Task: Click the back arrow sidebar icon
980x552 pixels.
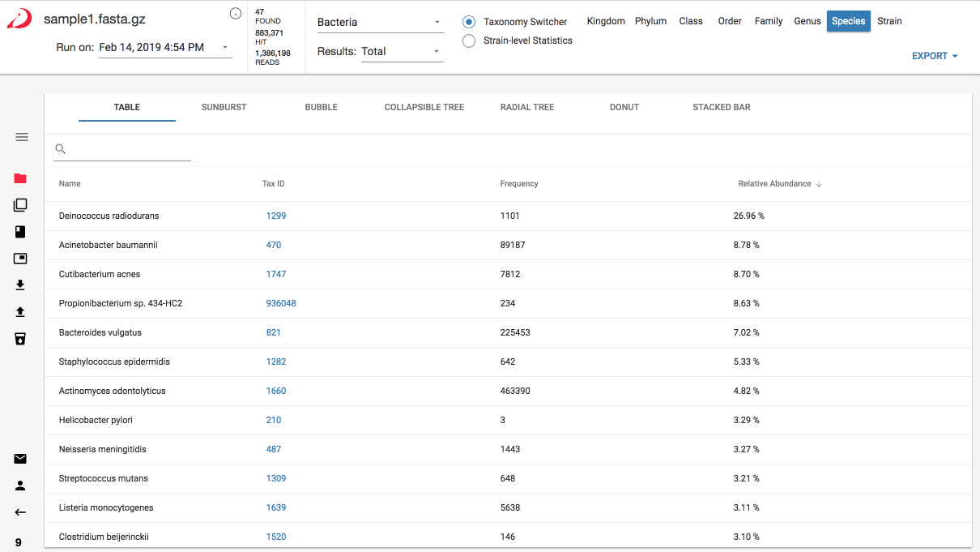Action: 20,512
